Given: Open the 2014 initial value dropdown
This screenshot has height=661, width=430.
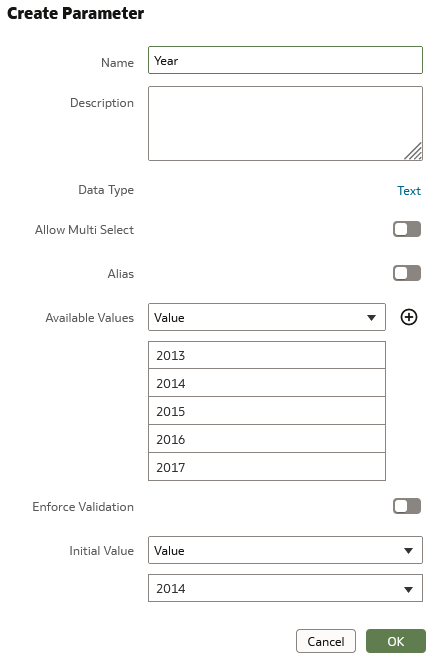Looking at the screenshot, I should tap(285, 588).
